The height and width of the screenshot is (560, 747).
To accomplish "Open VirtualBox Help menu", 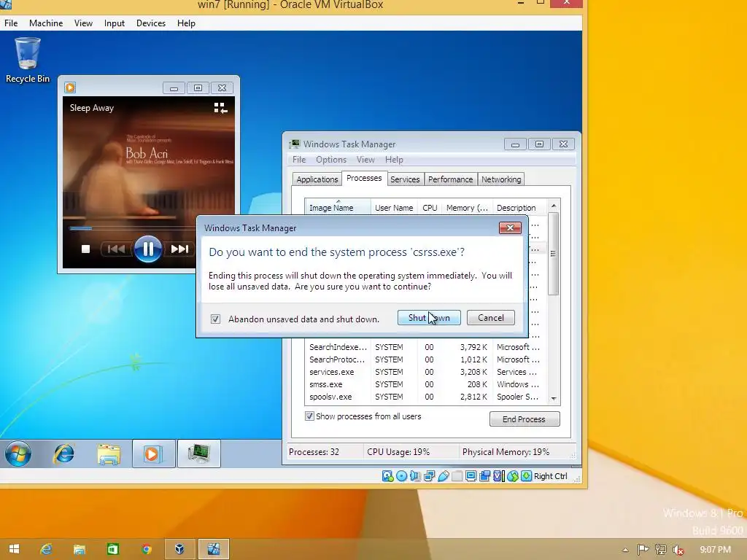I will pos(186,23).
